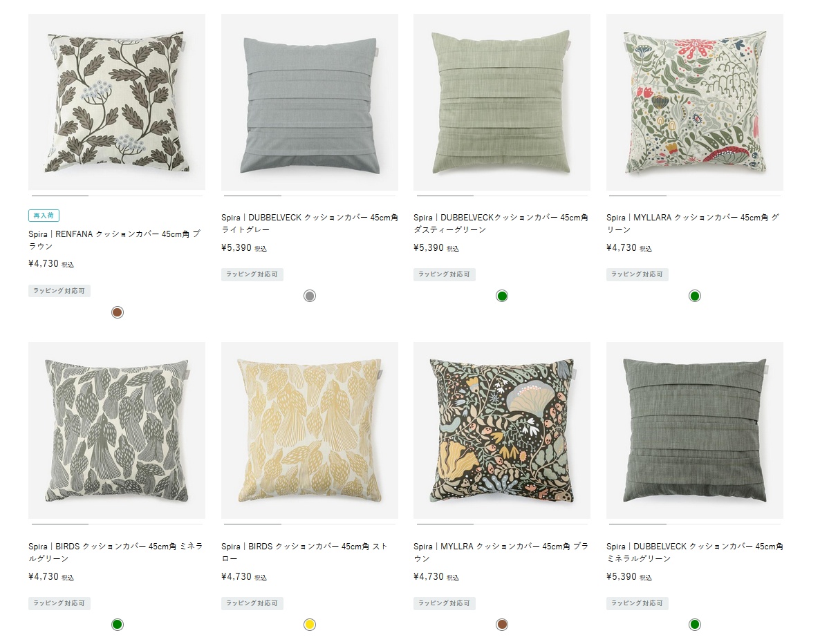
Task: Open Spira BIRDS ミネラルグリーン title link
Action: (115, 552)
